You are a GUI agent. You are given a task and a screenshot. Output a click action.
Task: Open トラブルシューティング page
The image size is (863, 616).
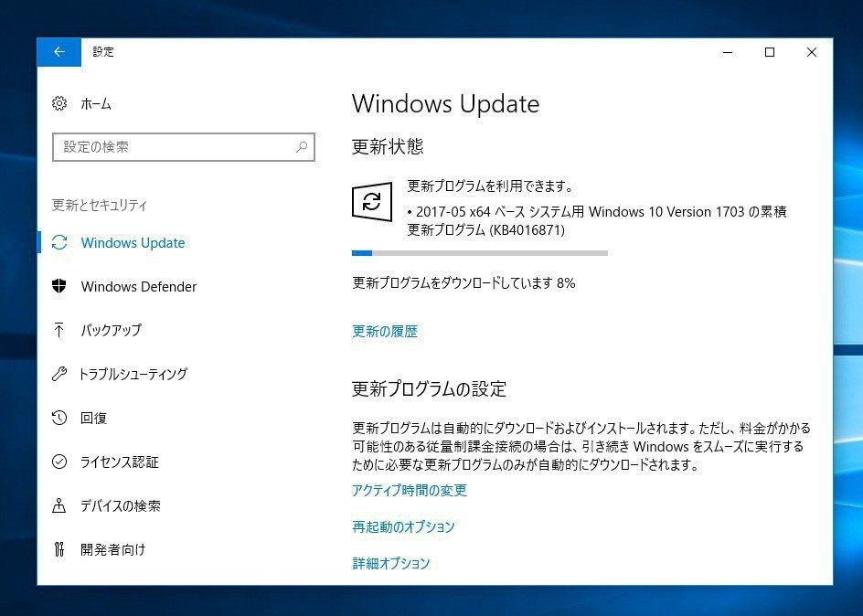133,374
